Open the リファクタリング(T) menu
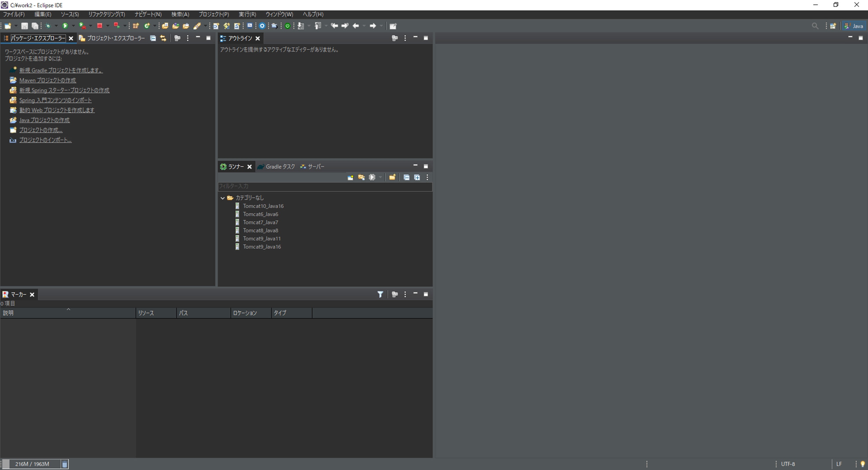The height and width of the screenshot is (470, 868). pos(107,14)
